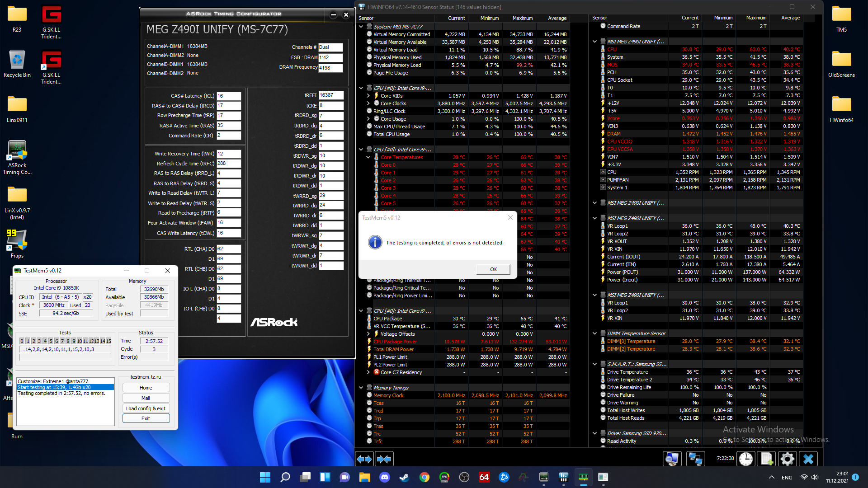Select test number 5 box in TestMem5
The width and height of the screenshot is (868, 488).
(x=51, y=341)
